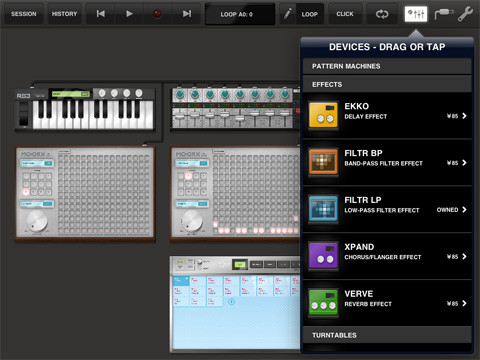Click the LOOP A0: 0 display

coord(240,14)
